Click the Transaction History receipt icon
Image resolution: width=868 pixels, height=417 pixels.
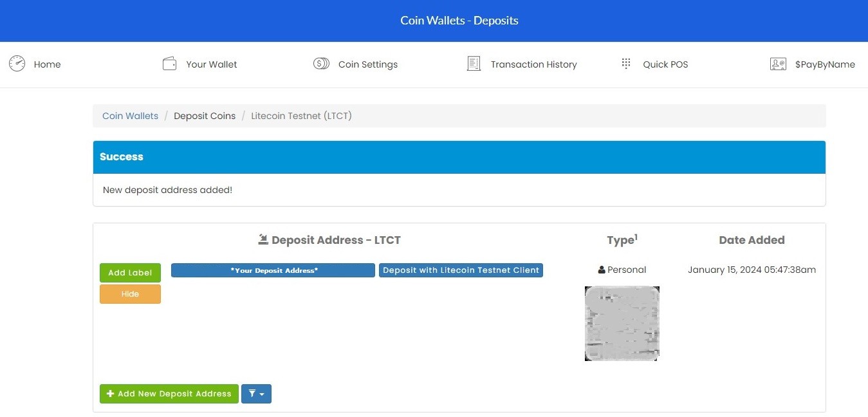pos(474,63)
